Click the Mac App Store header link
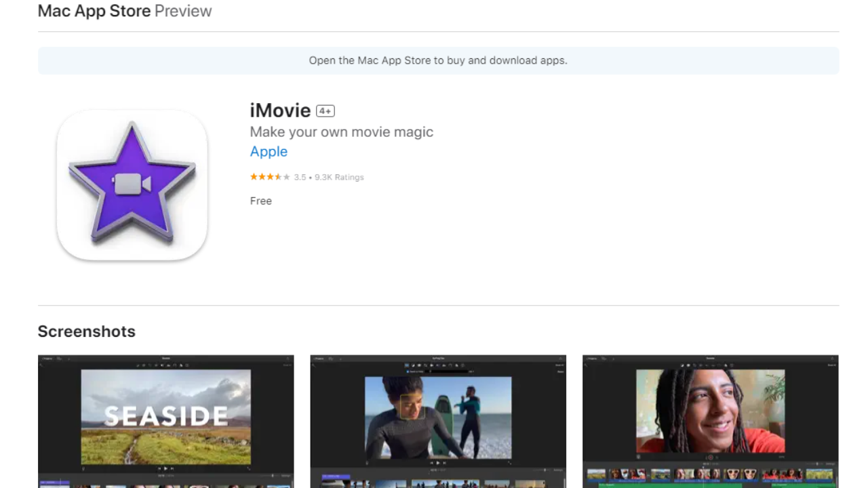Image resolution: width=868 pixels, height=488 pixels. point(94,11)
